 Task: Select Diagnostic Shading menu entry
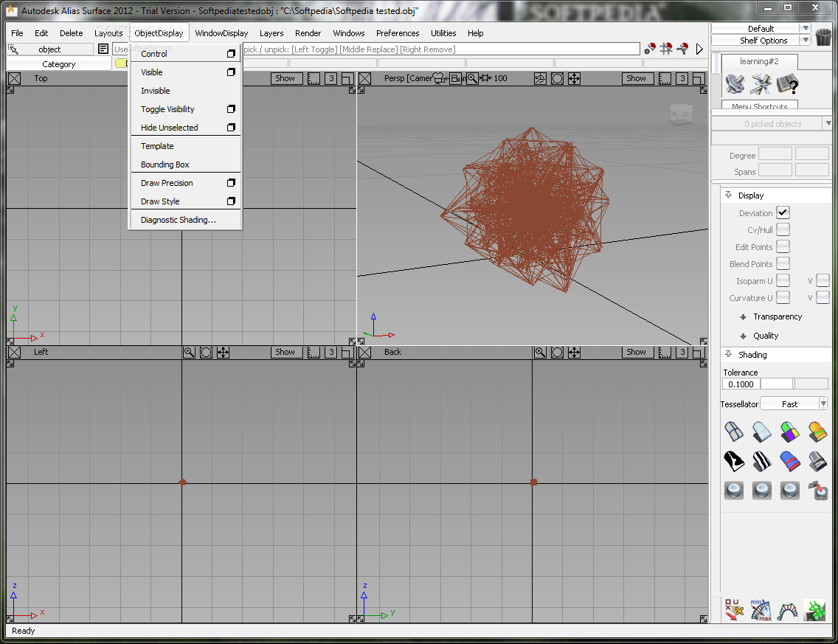[x=179, y=220]
